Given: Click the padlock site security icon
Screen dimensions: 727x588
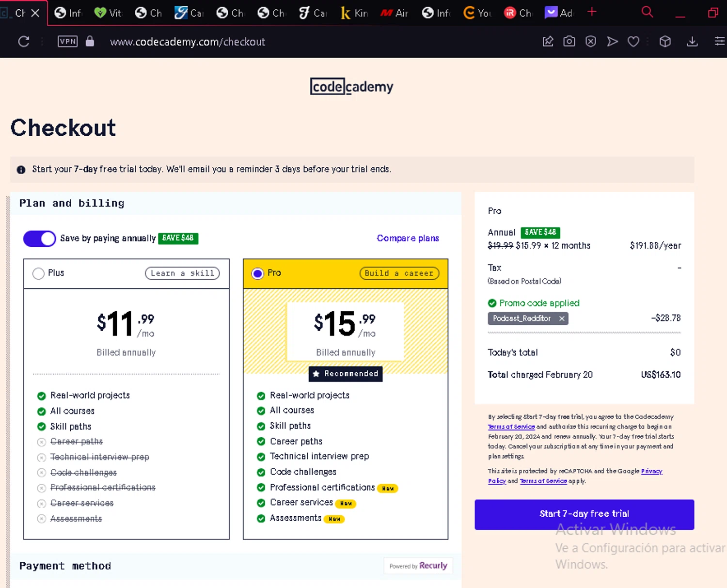Looking at the screenshot, I should pyautogui.click(x=90, y=41).
